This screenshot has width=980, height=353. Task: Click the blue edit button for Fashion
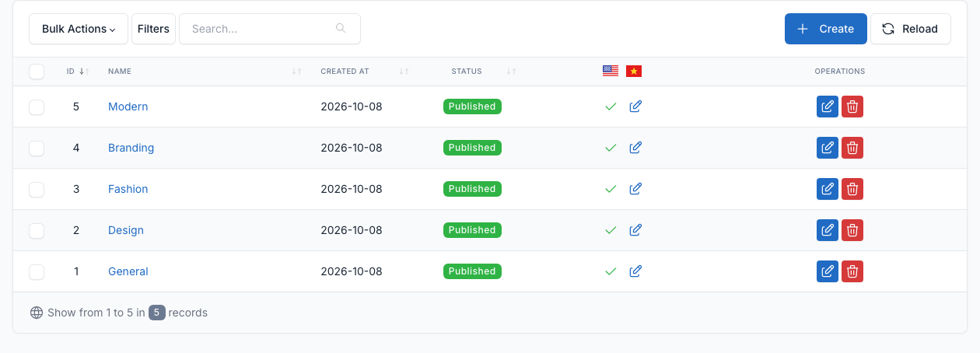coord(828,189)
